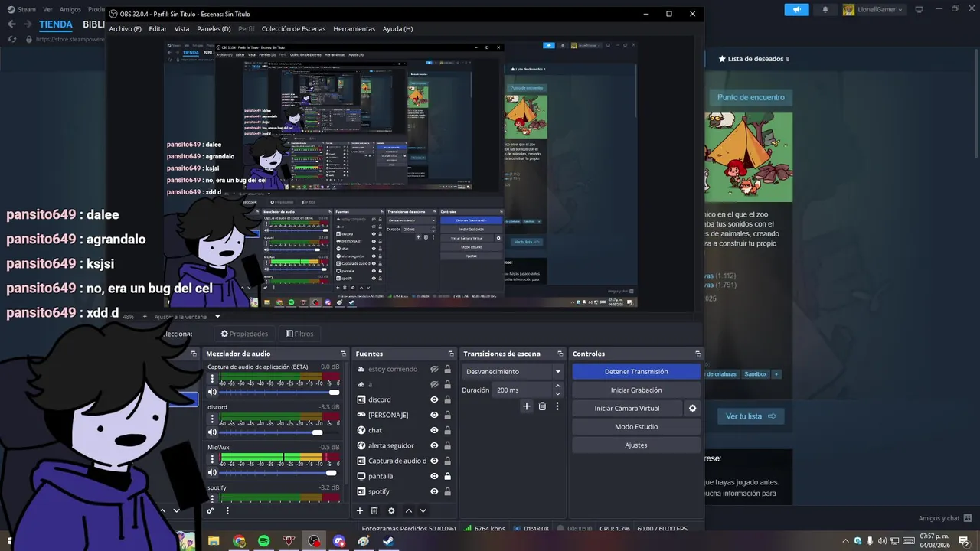Image resolution: width=980 pixels, height=551 pixels.
Task: Open source Propiedades button
Action: [244, 334]
